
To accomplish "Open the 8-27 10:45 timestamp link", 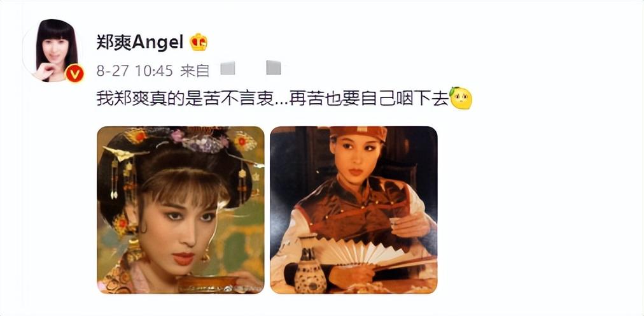I will (x=135, y=71).
